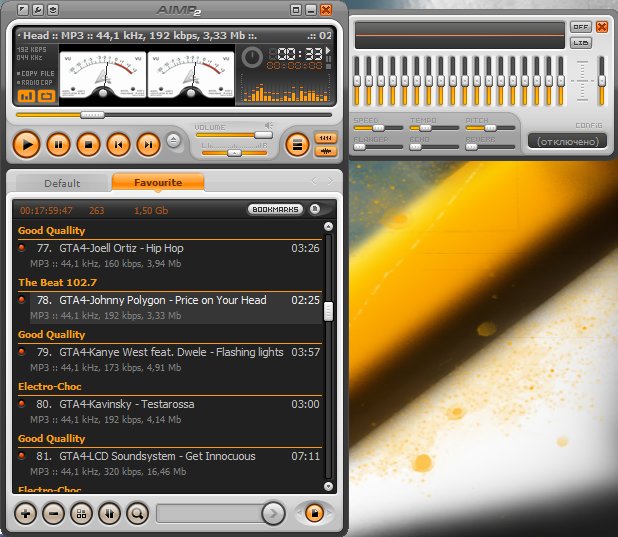Turn equalizer on with OFF button
618x537 pixels.
(x=581, y=27)
